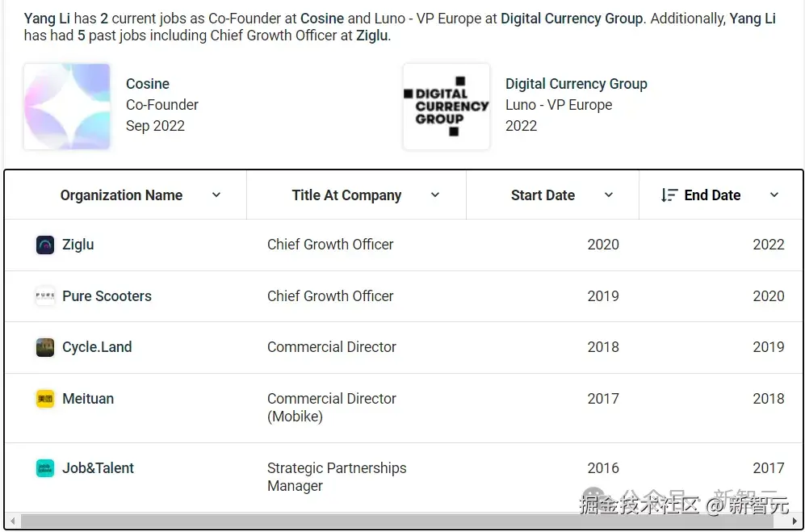Open the Digital Currency Group name link

tap(576, 84)
